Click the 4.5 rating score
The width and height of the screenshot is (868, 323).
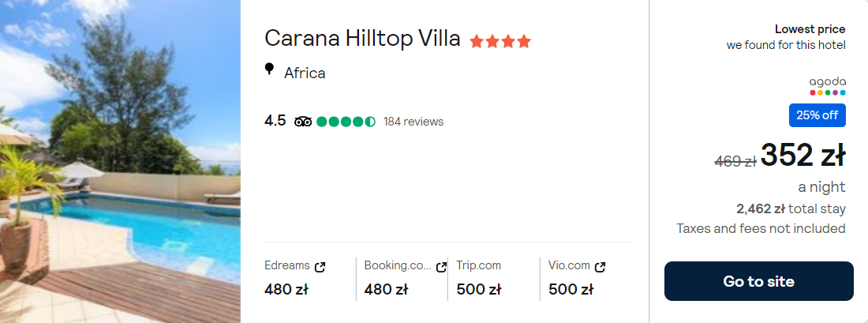275,121
